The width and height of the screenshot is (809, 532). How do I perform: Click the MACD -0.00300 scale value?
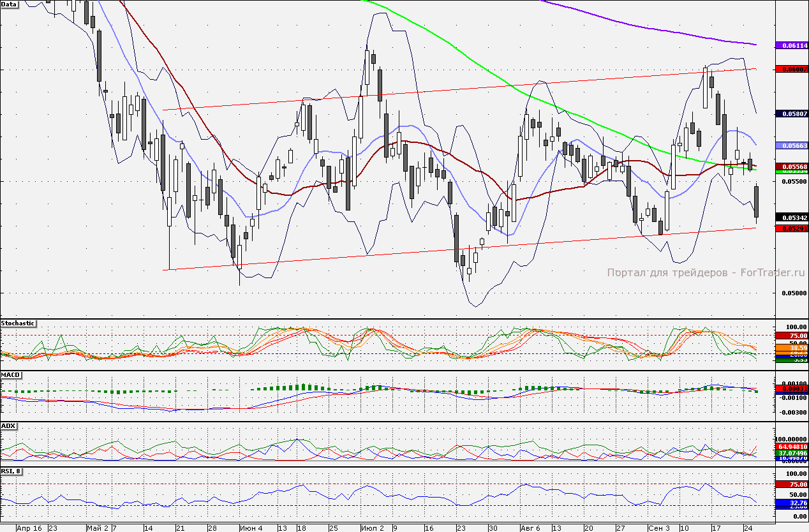click(x=792, y=412)
